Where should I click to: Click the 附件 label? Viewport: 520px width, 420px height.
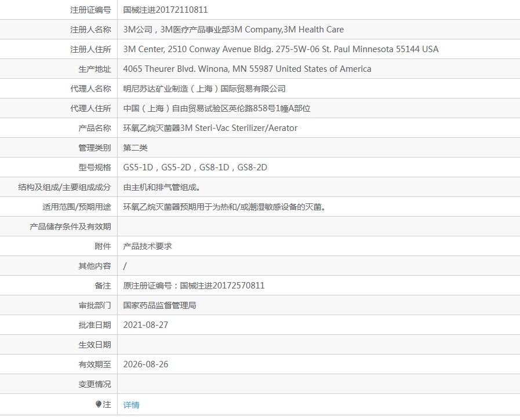click(x=103, y=246)
